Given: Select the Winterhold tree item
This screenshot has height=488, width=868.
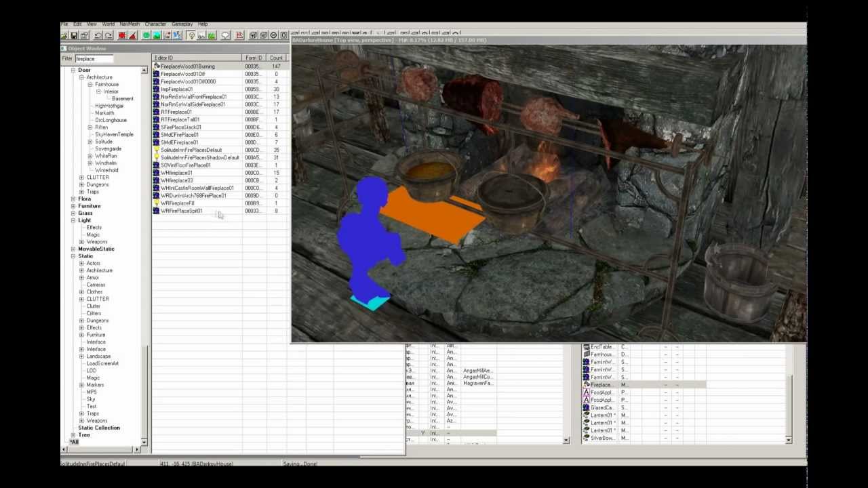Looking at the screenshot, I should point(106,170).
